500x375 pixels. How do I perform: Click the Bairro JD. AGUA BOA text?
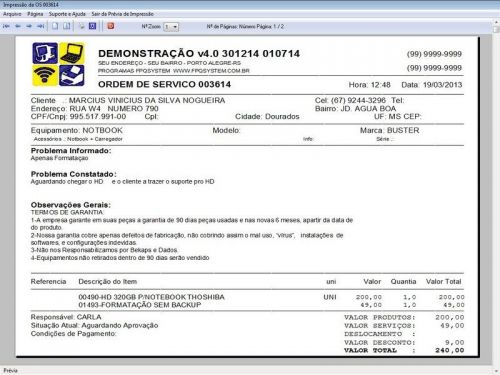(x=355, y=109)
